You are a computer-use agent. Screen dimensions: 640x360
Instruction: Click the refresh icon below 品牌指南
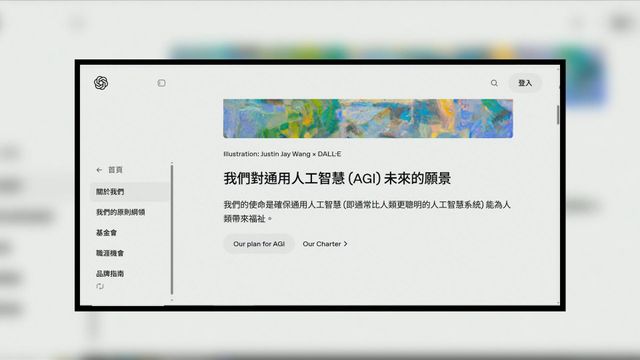pyautogui.click(x=100, y=286)
